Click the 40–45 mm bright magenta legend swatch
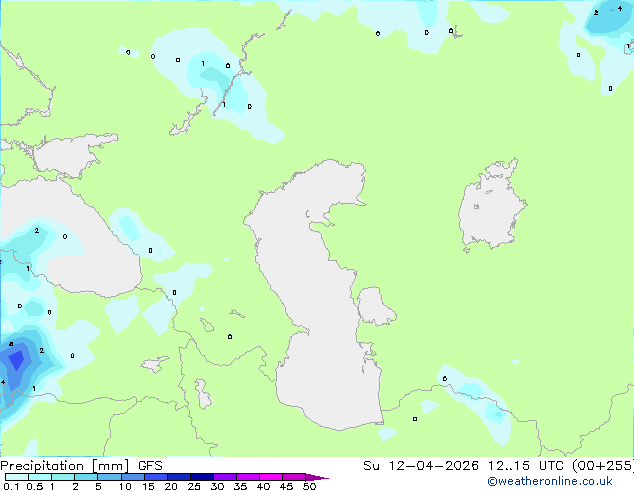 [271, 477]
